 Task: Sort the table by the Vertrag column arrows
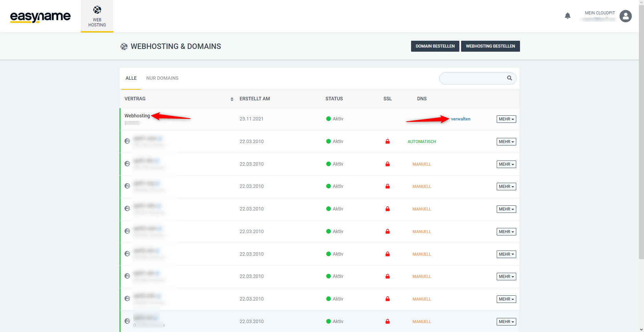point(232,99)
